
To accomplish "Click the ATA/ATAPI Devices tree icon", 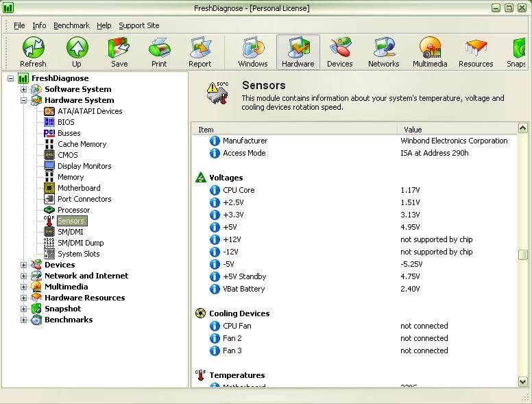I will tap(49, 111).
